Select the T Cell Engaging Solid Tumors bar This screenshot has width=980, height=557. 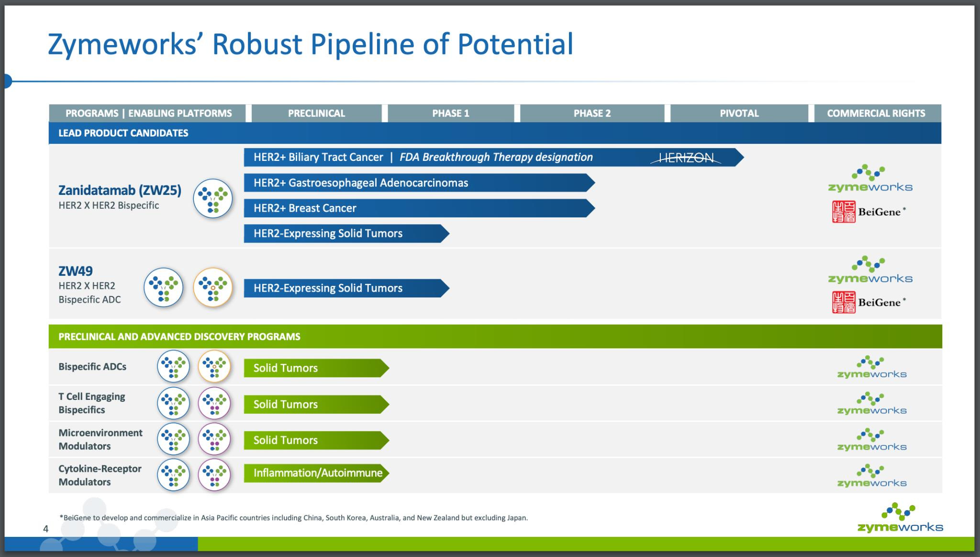click(x=316, y=404)
